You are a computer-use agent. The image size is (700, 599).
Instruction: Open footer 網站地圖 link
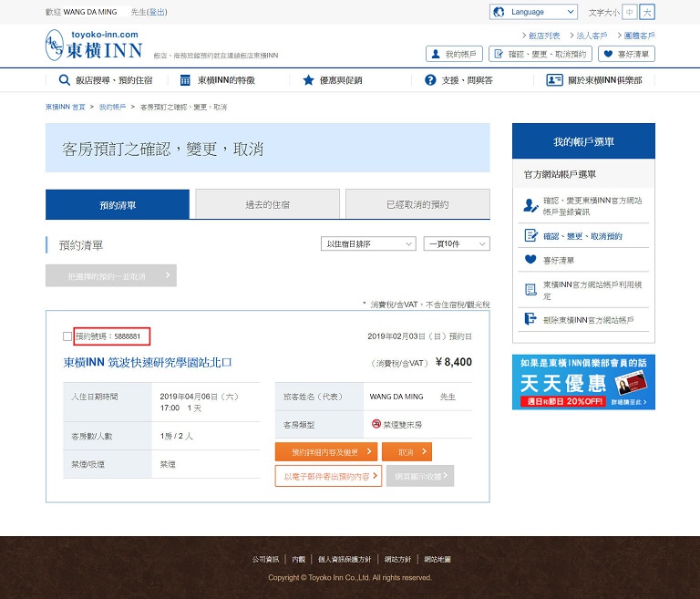click(437, 559)
